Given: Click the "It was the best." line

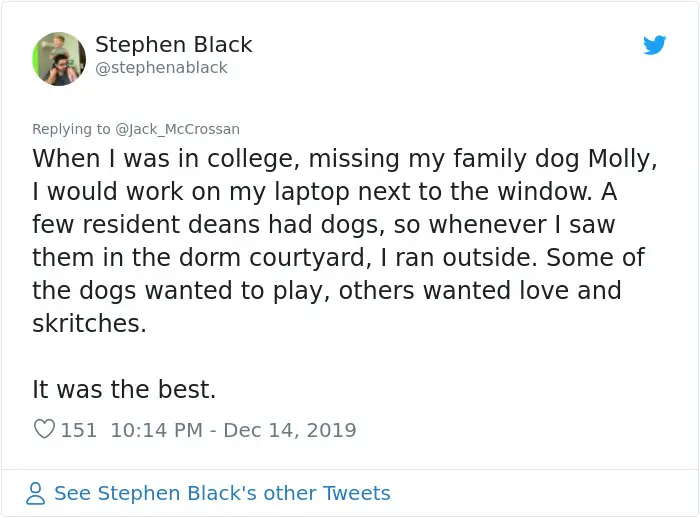Looking at the screenshot, I should (x=124, y=389).
